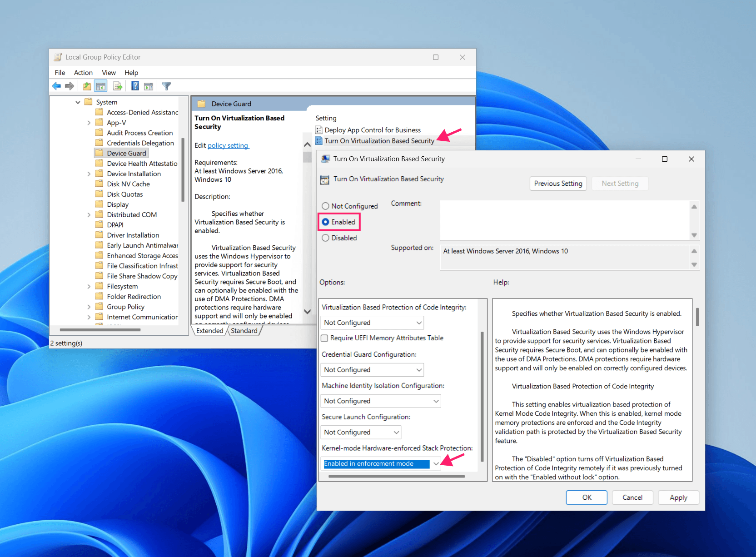Click the console tree horizontal scrollbar
The height and width of the screenshot is (557, 756).
100,330
